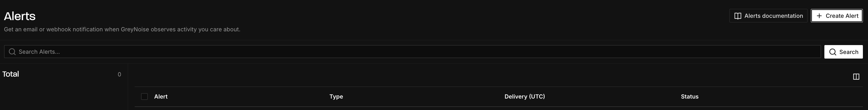The width and height of the screenshot is (868, 110).
Task: Tick the select-all checkbox beside Alert header
Action: 144,97
